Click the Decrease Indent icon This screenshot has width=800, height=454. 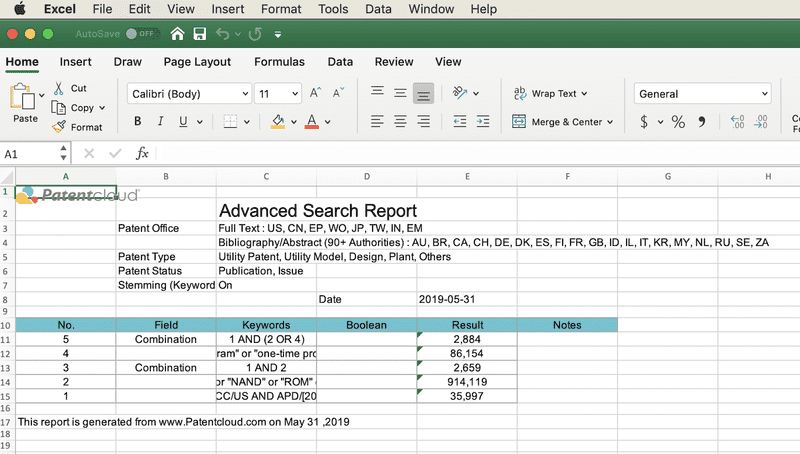pos(460,121)
